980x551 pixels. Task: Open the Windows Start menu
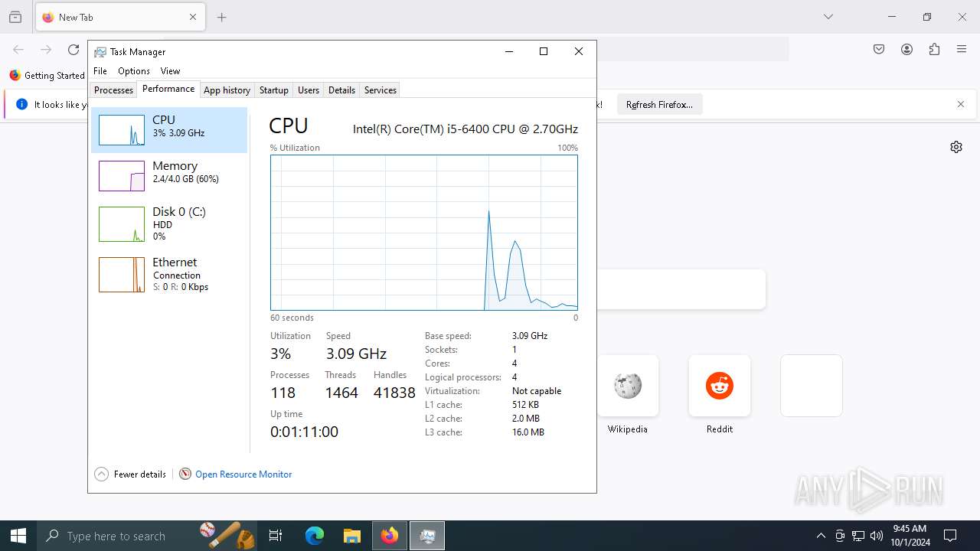(18, 536)
